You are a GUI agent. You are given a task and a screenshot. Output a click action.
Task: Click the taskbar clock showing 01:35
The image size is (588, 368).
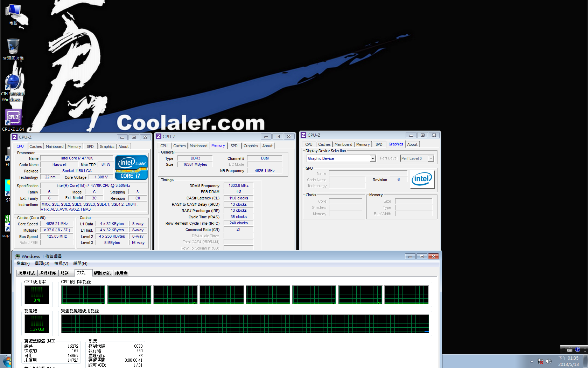coord(568,361)
